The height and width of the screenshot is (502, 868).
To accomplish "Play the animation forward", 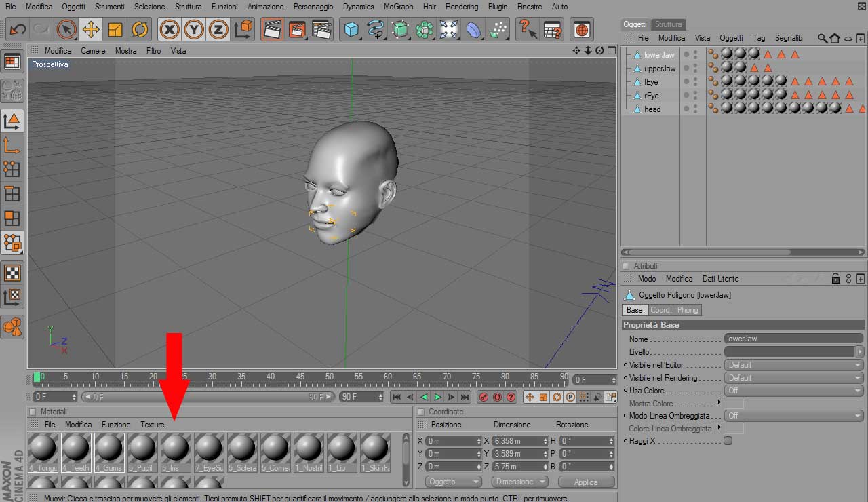I will click(437, 397).
